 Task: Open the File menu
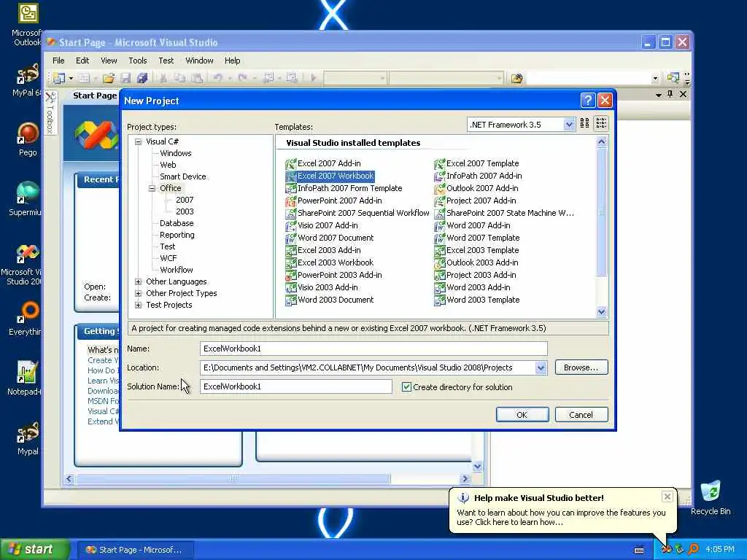point(58,61)
